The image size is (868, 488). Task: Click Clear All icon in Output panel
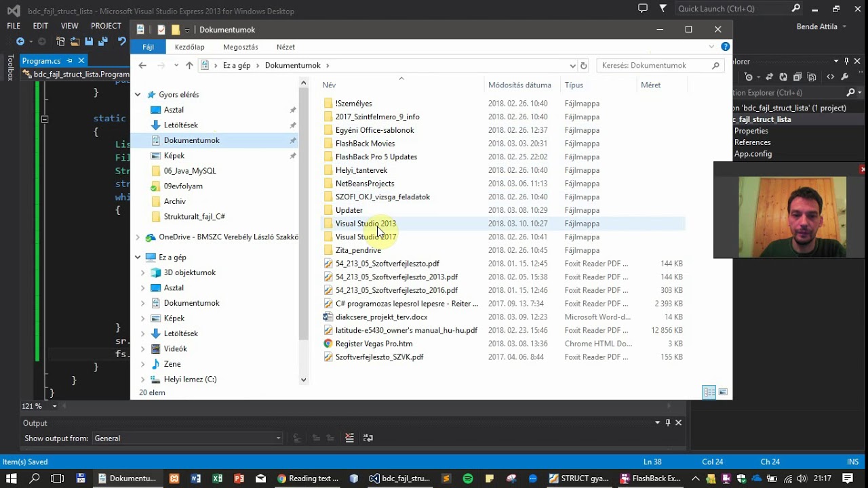point(349,438)
